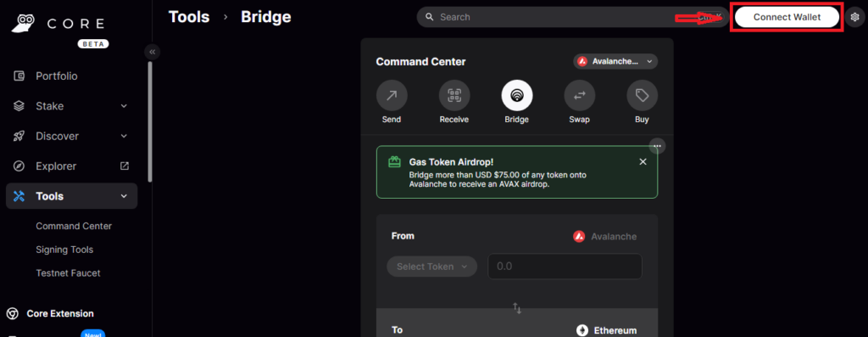Open the Swap arrows icon
The image size is (868, 337).
click(579, 95)
